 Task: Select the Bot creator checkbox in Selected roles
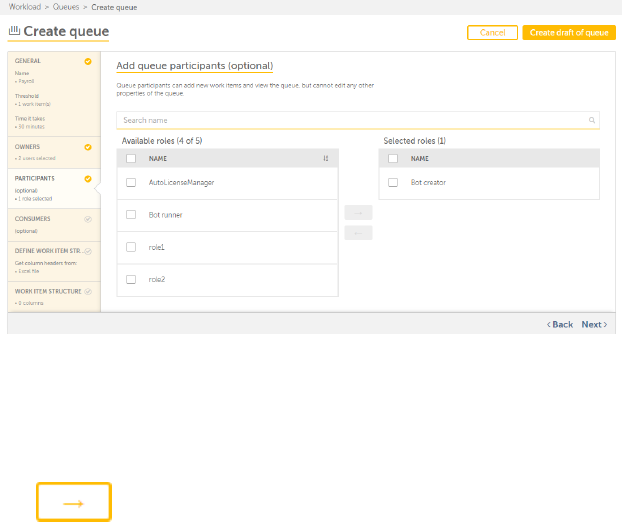pyautogui.click(x=393, y=183)
